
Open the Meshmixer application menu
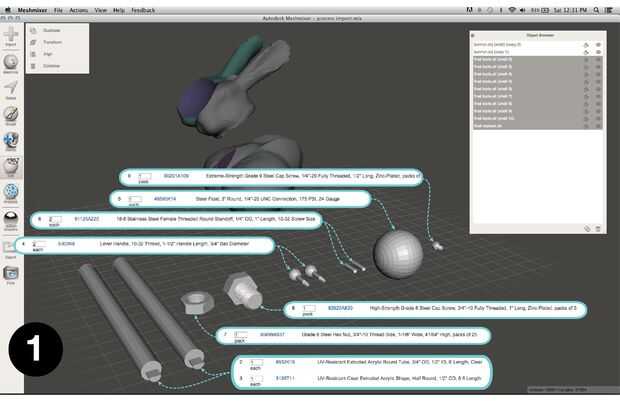[32, 10]
